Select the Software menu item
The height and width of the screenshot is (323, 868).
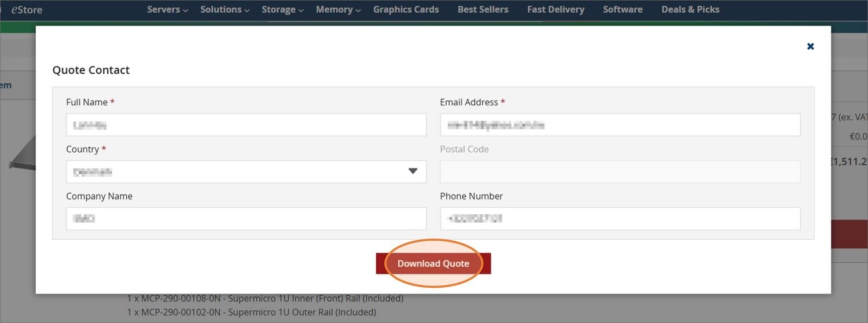pyautogui.click(x=623, y=9)
